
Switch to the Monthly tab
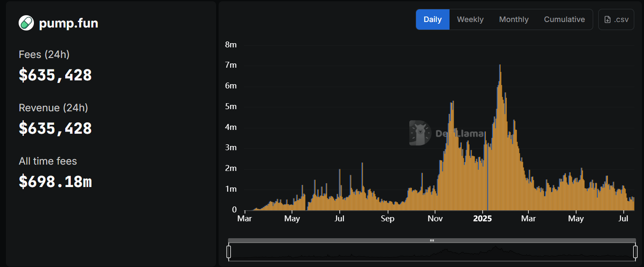pos(514,19)
